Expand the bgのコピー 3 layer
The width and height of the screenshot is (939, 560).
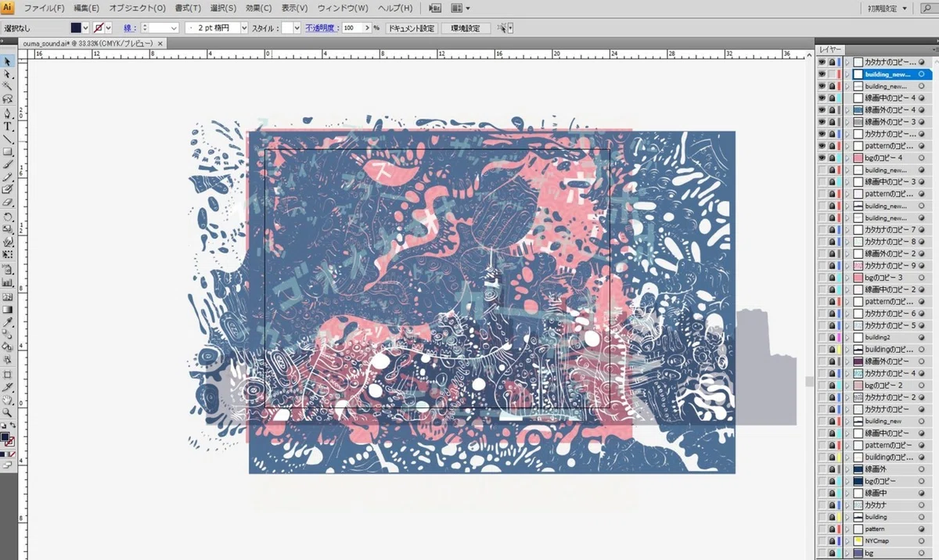(847, 278)
